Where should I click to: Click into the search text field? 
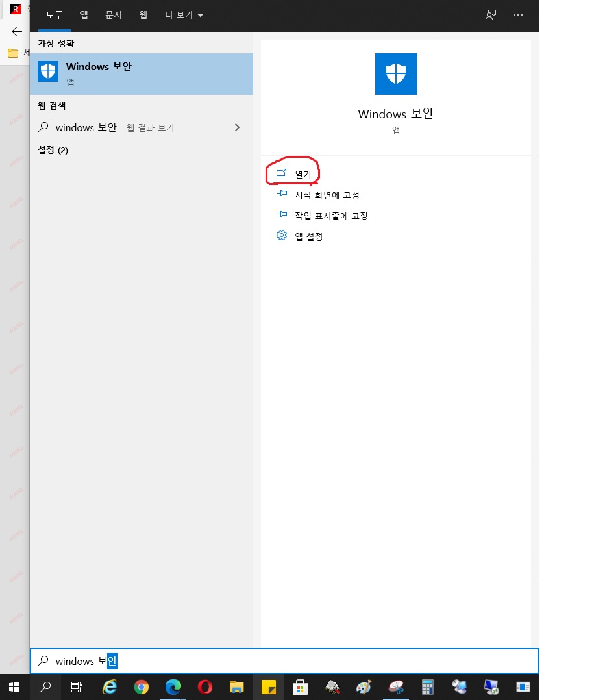coord(284,661)
